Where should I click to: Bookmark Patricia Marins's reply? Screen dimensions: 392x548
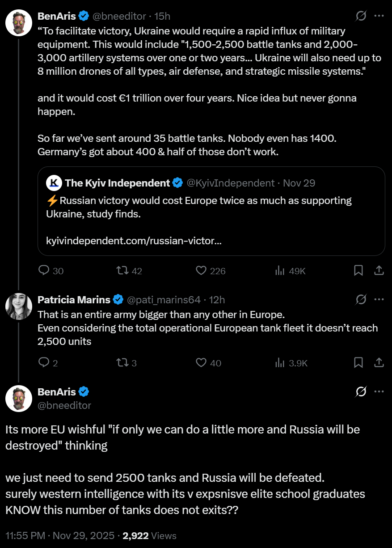(x=358, y=363)
